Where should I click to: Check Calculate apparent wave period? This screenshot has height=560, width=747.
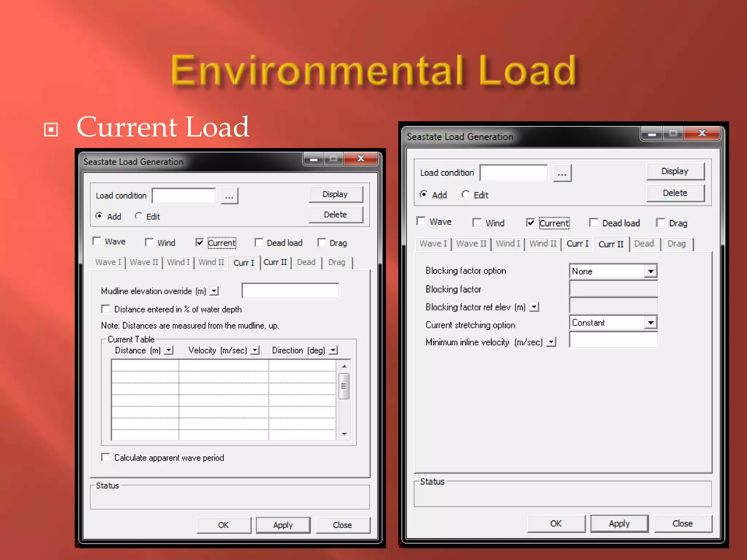[105, 457]
